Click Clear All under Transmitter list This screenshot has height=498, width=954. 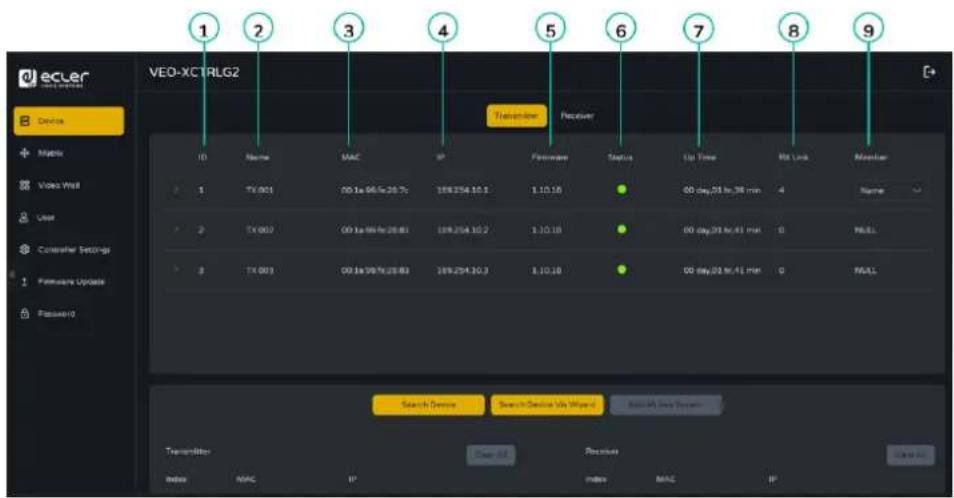[490, 455]
